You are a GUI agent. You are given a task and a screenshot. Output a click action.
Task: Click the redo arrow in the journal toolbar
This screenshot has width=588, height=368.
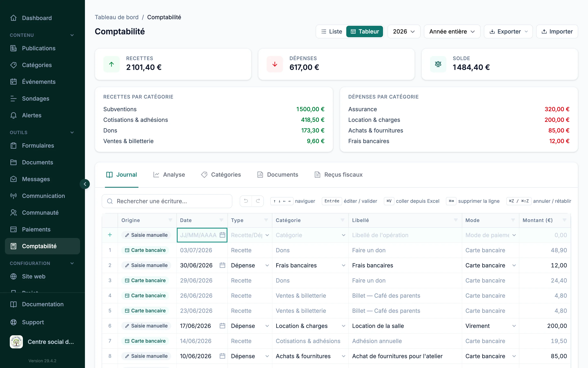click(258, 201)
